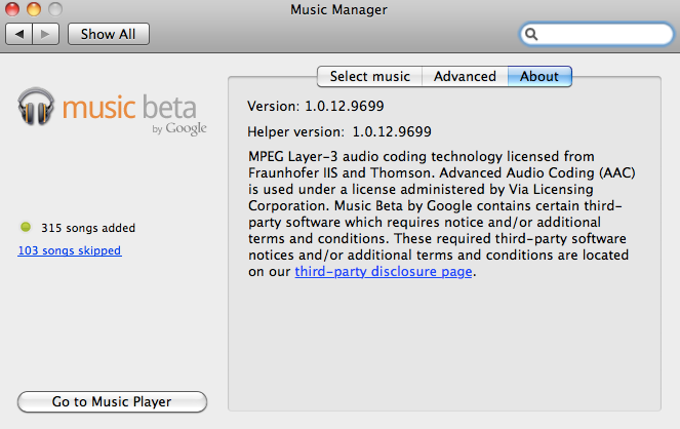The image size is (680, 429).
Task: Open the 103 songs skipped link
Action: coord(69,250)
